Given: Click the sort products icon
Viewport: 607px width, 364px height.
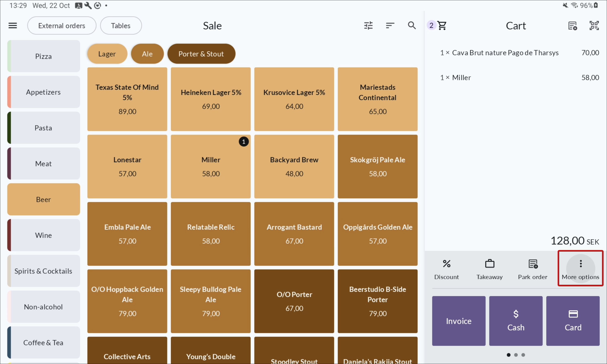Looking at the screenshot, I should [x=390, y=25].
